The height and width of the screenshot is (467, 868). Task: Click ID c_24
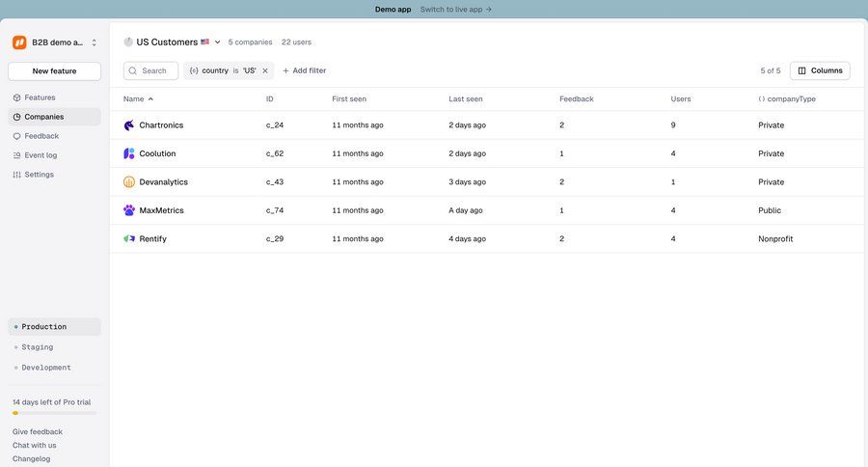pos(275,125)
